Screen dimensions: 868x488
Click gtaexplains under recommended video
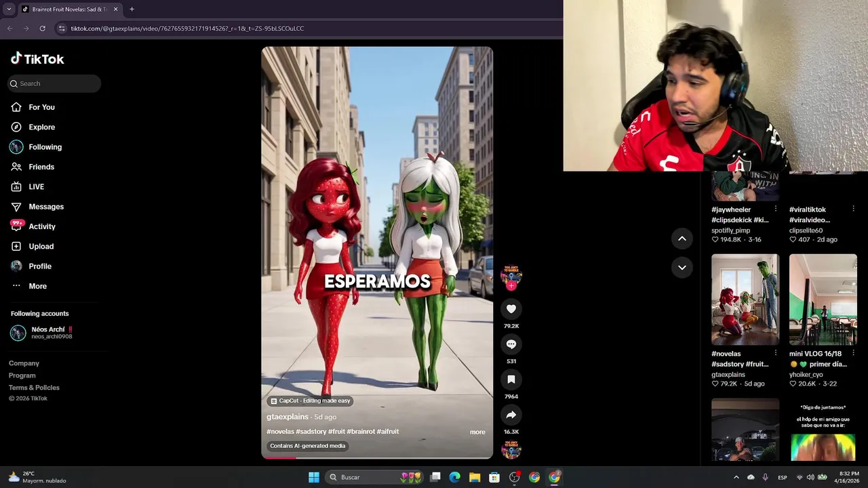click(x=728, y=375)
